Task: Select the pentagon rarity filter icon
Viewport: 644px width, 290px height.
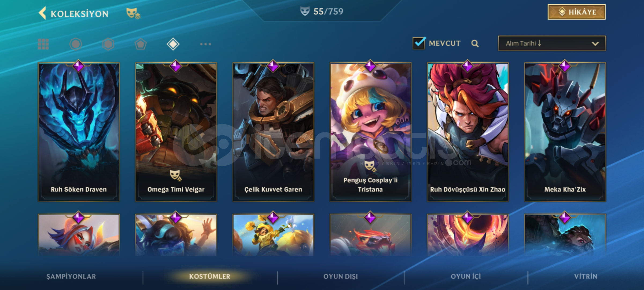Action: click(x=141, y=44)
